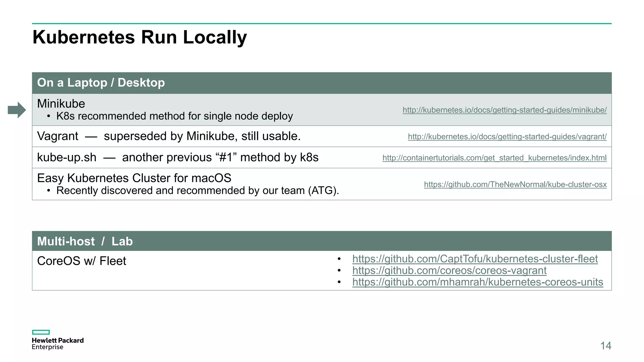Select the Minikube row heading
Image resolution: width=644 pixels, height=362 pixels.
61,104
